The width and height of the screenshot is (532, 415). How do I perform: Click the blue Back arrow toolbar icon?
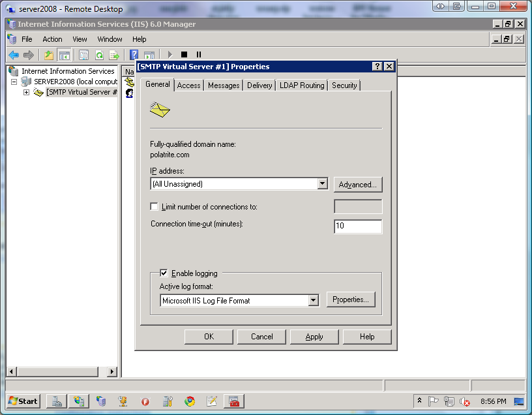pos(14,55)
